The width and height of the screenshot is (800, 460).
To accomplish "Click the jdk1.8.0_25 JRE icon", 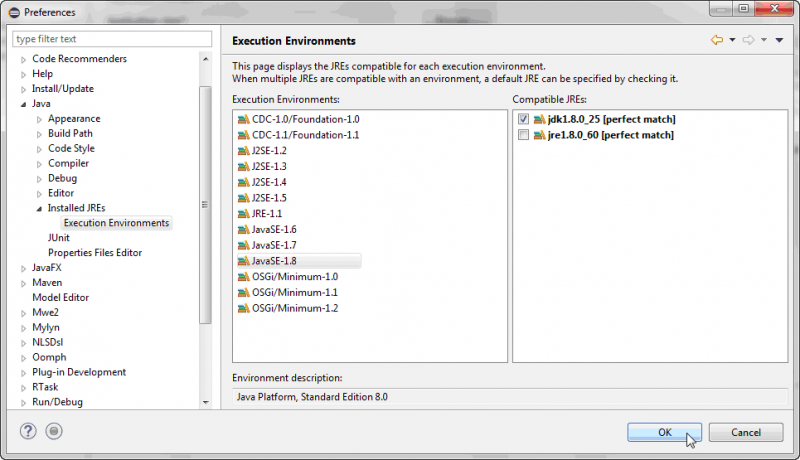I will coord(539,119).
